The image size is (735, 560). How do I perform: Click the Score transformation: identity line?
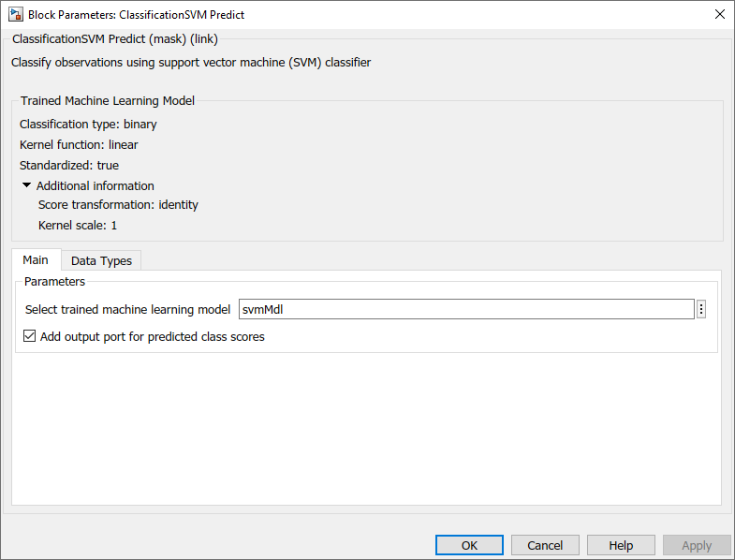point(118,205)
